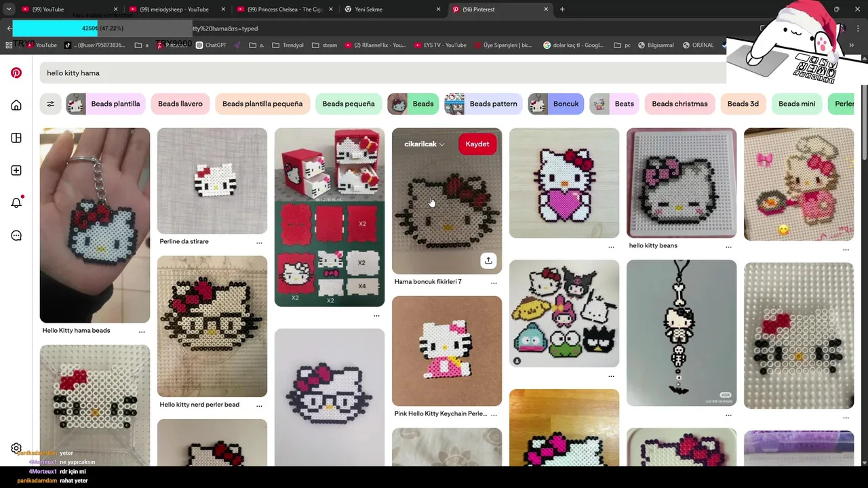Select the Beads 3d filter chip
The image size is (868, 488).
743,104
